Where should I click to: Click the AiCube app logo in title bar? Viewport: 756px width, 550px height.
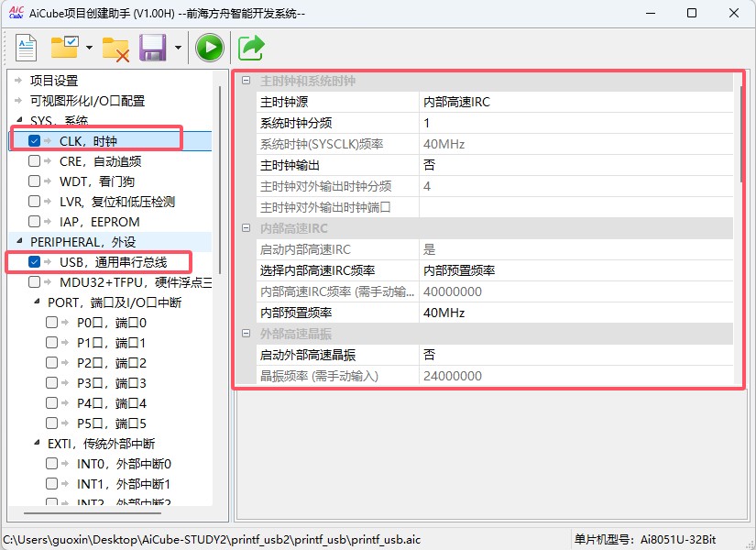click(x=16, y=12)
